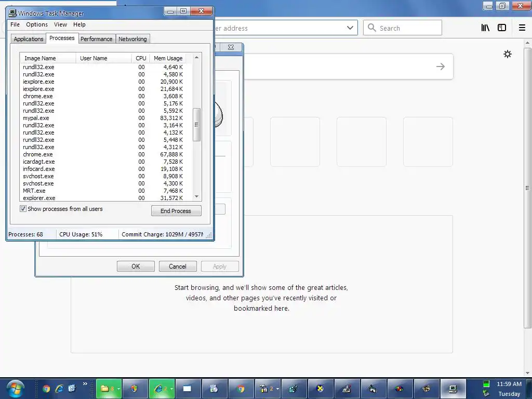532x399 pixels.
Task: Open the folder taskbar group
Action: coord(109,389)
